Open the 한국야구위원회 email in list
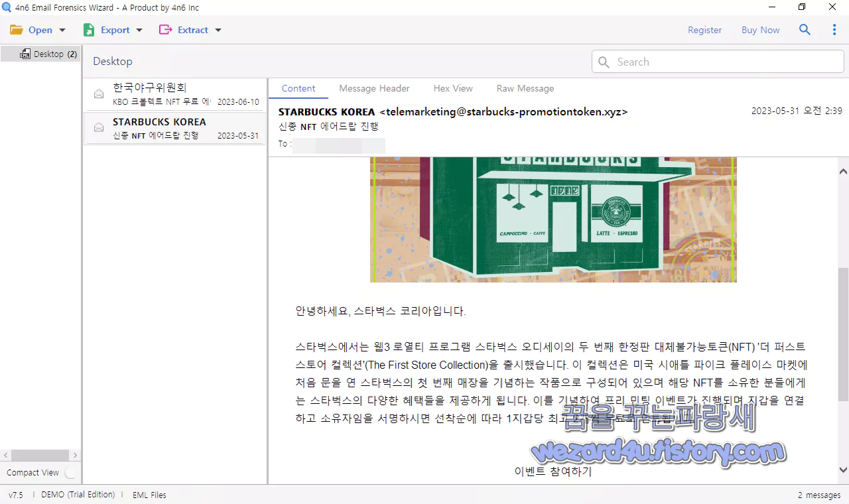This screenshot has width=849, height=504. 174,94
